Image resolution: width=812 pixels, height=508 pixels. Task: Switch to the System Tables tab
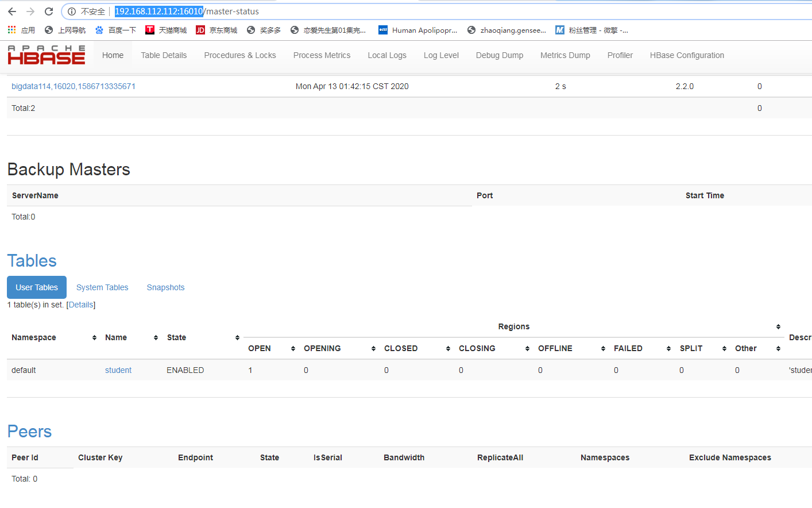[x=102, y=287]
